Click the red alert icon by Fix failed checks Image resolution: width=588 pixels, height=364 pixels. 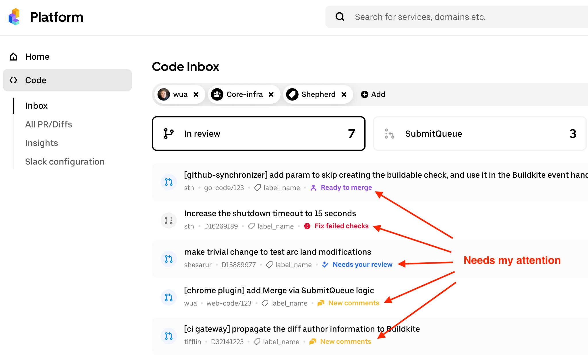pyautogui.click(x=307, y=226)
